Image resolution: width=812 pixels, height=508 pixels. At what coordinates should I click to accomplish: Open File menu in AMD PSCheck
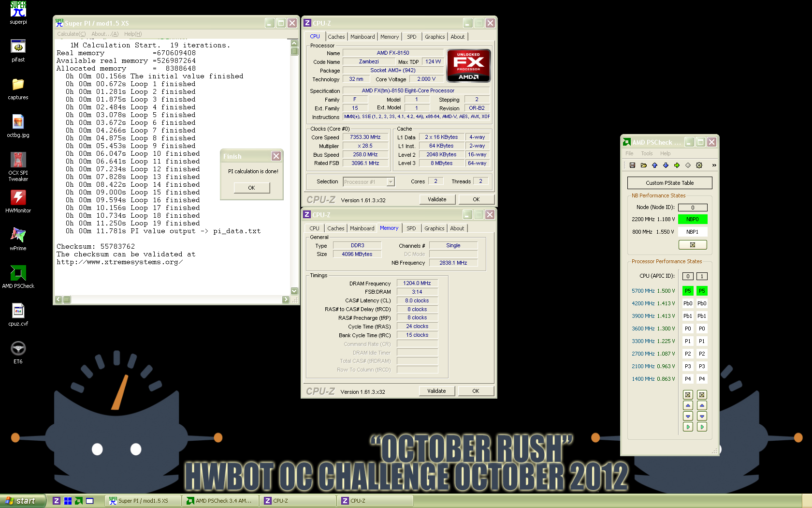629,153
